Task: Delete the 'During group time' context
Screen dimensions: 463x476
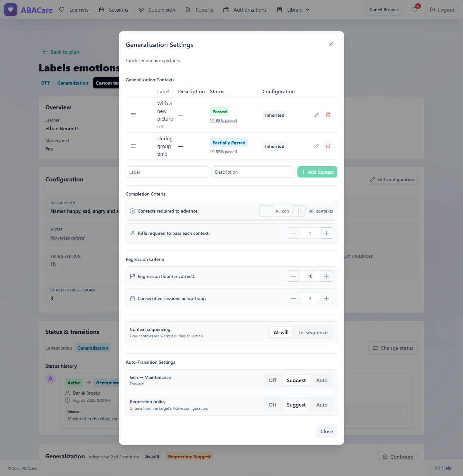Action: pos(328,146)
